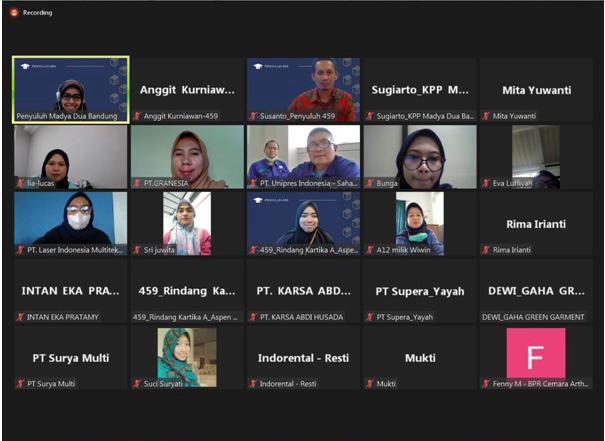Click muted mic icon on PT.GRANESIA tile
This screenshot has width=605, height=441.
pyautogui.click(x=137, y=183)
